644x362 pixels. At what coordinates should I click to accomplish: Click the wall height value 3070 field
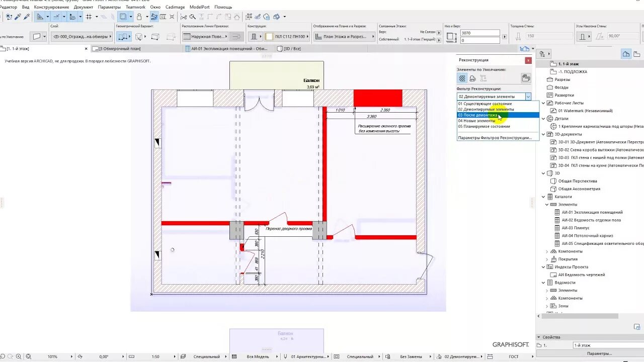[x=480, y=33]
